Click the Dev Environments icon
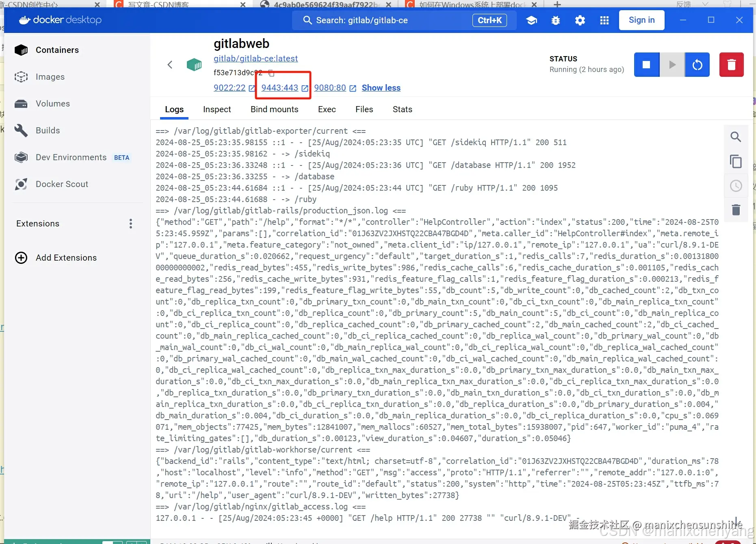 [21, 157]
